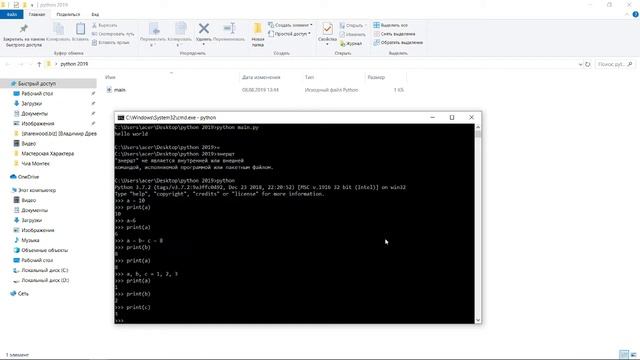Click Изменить in the Открыть group
The width and height of the screenshot is (640, 360).
352,34
